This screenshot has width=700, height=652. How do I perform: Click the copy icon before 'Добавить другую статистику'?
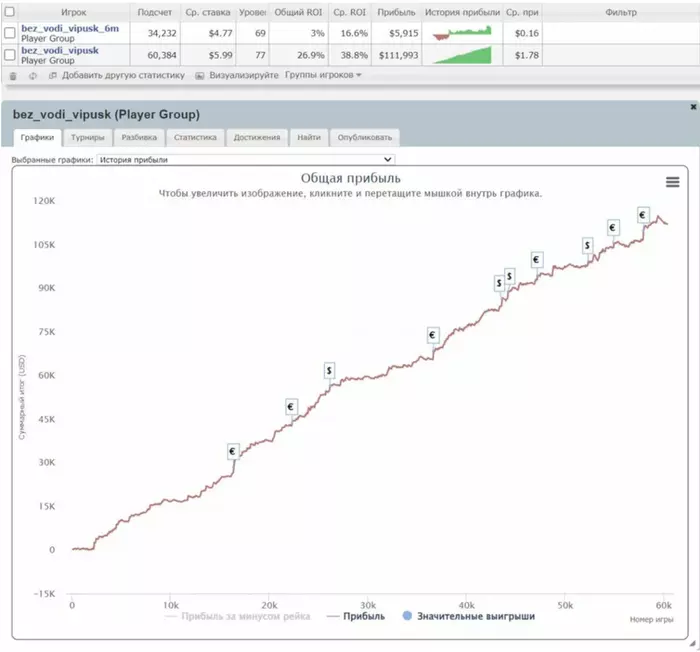click(53, 75)
